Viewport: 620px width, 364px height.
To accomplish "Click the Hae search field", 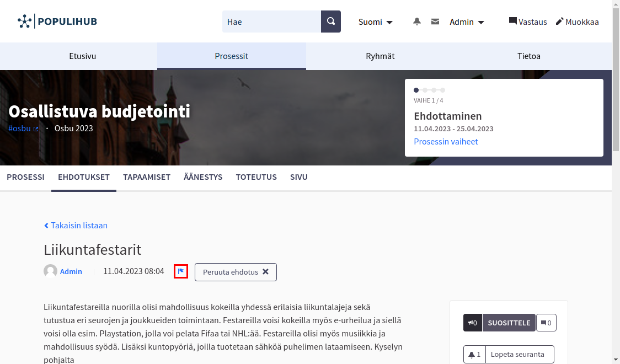I will click(x=270, y=21).
